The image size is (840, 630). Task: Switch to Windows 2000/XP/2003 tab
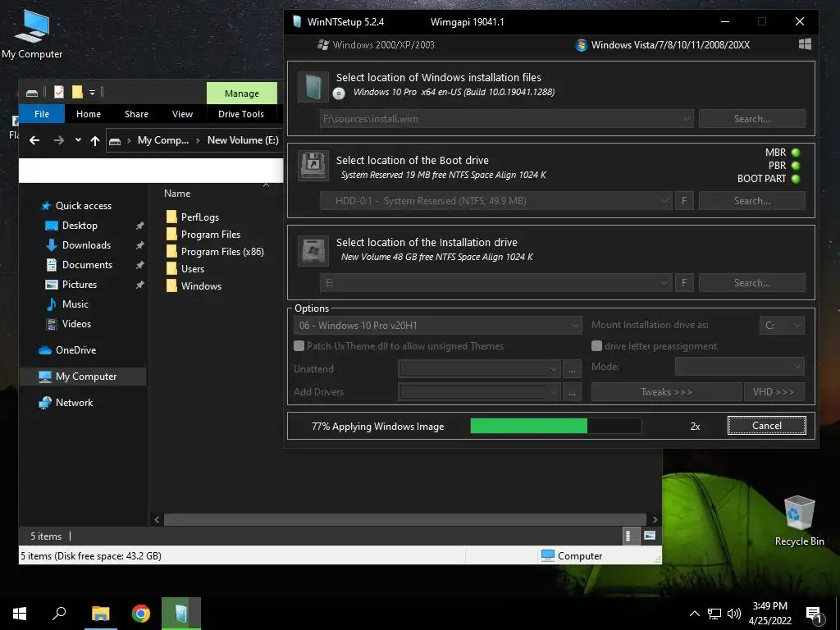(376, 45)
